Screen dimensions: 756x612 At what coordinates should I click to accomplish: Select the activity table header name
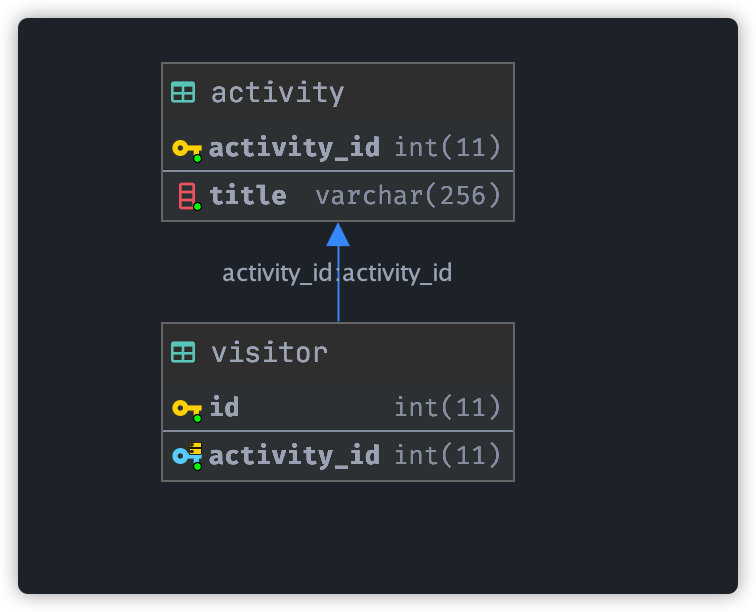coord(278,93)
